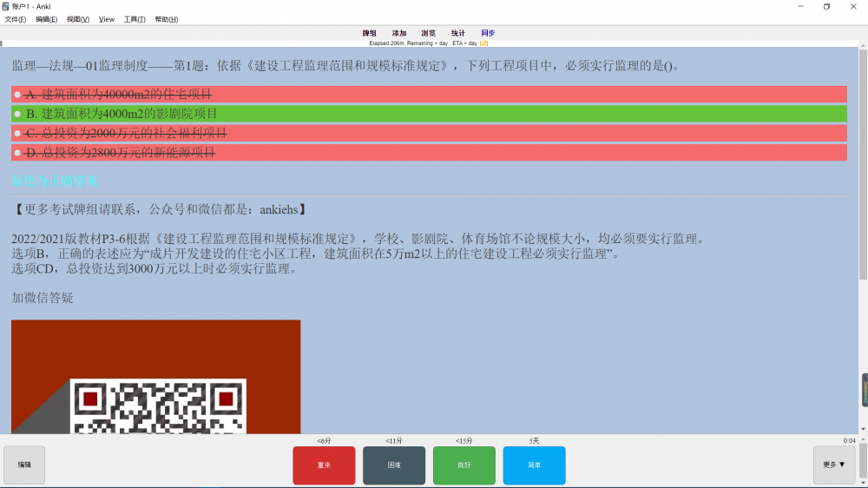
Task: Close the Anki window
Action: coord(853,7)
